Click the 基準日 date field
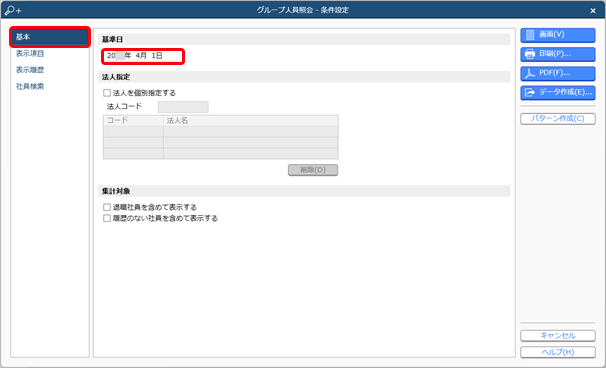Image resolution: width=606 pixels, height=368 pixels. coord(143,56)
